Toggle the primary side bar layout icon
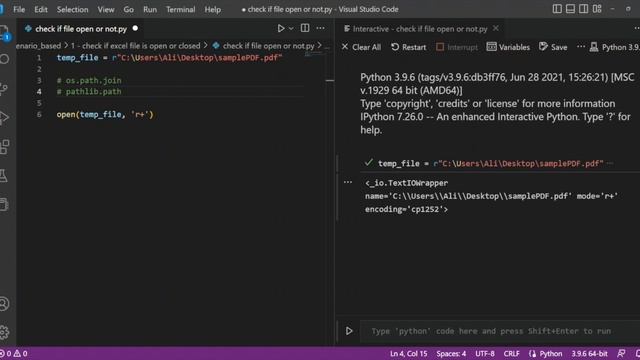Viewport: 640px width, 360px height. (557, 9)
